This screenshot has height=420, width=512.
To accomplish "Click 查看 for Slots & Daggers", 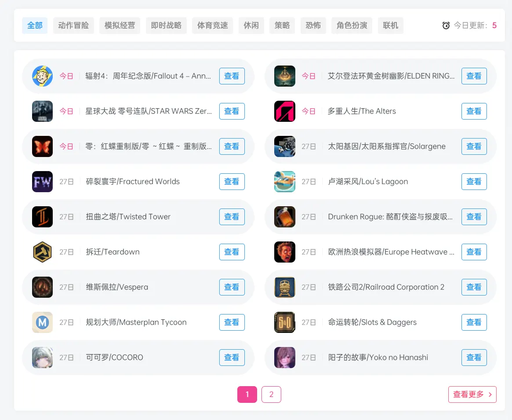I will tap(474, 322).
